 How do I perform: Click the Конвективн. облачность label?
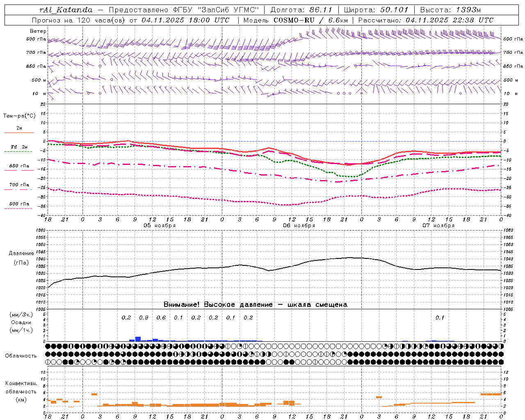[21, 388]
